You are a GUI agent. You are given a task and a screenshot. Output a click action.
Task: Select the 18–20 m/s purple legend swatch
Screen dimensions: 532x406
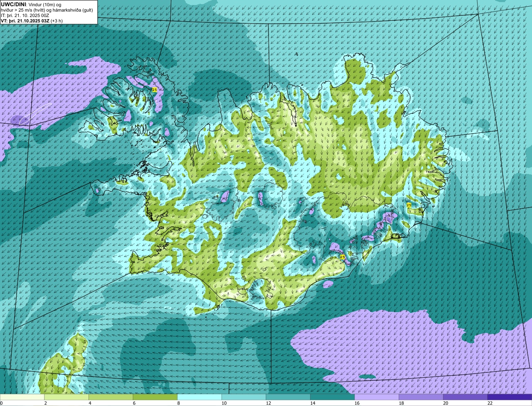(x=421, y=397)
